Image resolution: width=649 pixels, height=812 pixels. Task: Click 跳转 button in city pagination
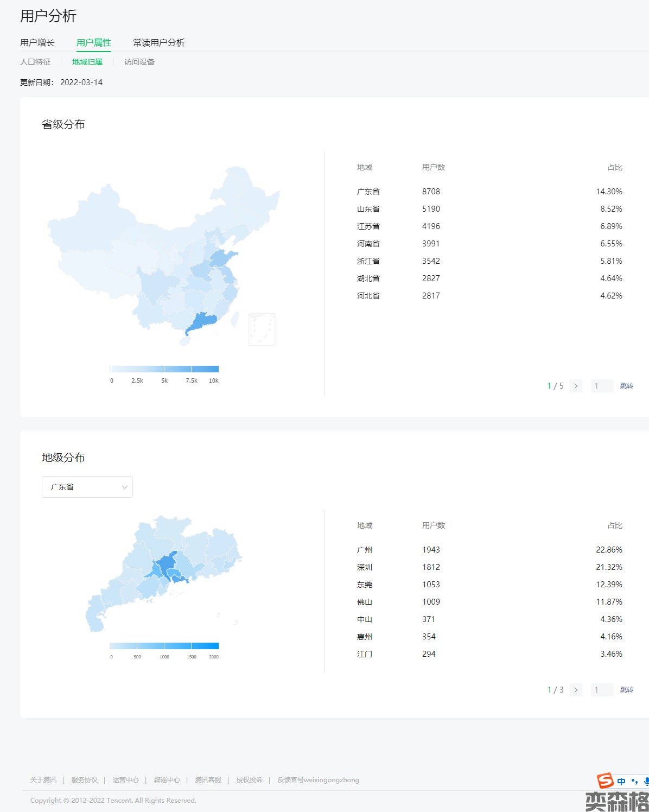click(x=626, y=690)
